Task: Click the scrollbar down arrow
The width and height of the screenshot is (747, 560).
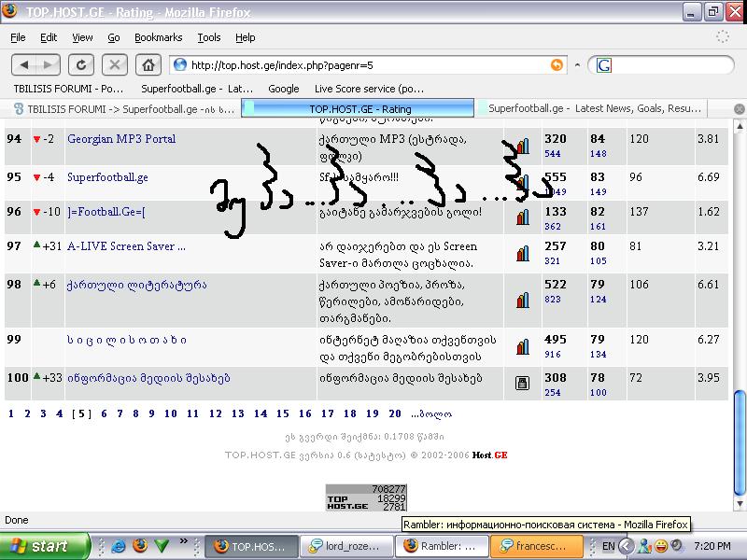Action: [740, 503]
